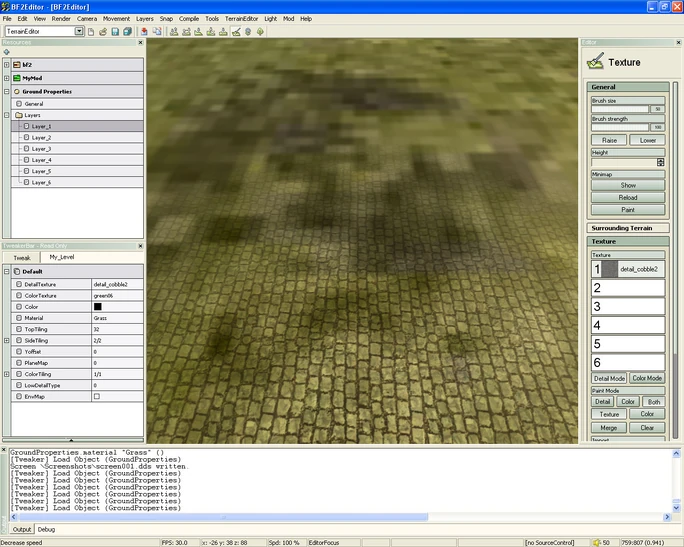Switch to the Debug tab
The height and width of the screenshot is (547, 684).
point(47,529)
